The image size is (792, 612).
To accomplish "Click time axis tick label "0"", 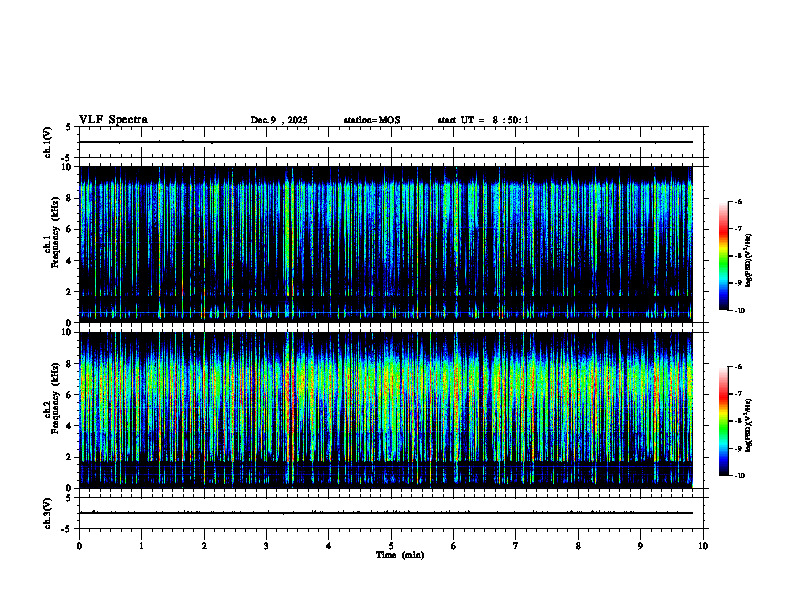I will (79, 546).
